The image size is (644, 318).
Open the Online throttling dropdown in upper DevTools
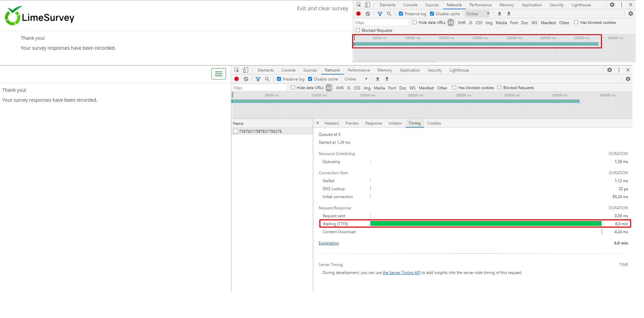[x=477, y=14]
